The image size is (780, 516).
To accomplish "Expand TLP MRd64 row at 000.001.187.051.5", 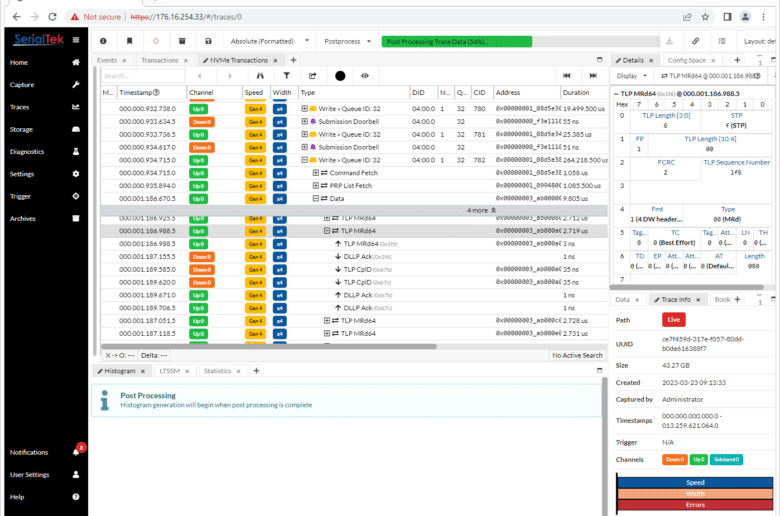I will tap(327, 321).
